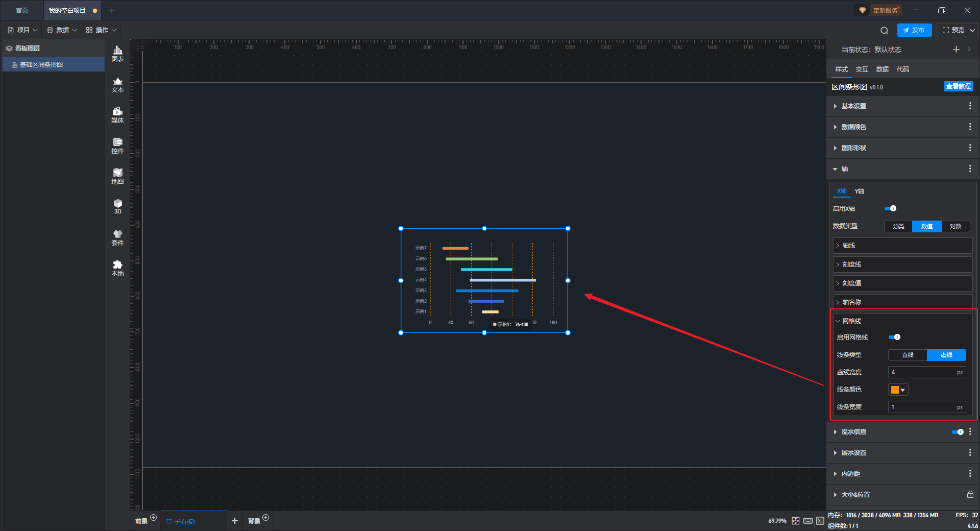Viewport: 980px width, 531px height.
Task: Toggle the 启用X轴 switch
Action: tap(890, 208)
